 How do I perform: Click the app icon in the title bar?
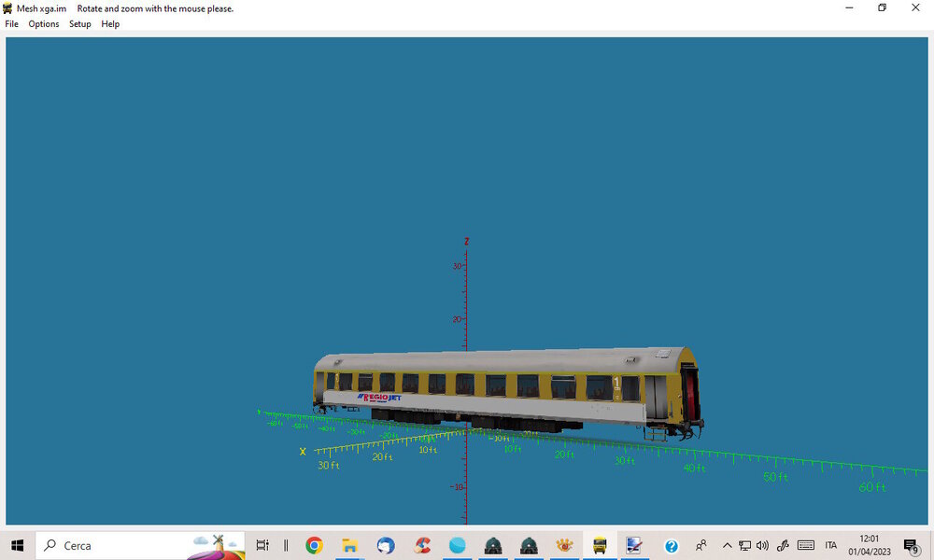pyautogui.click(x=7, y=8)
